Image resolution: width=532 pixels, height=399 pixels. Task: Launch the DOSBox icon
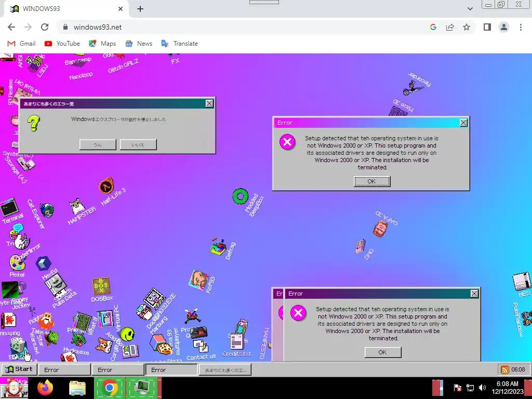point(101,286)
